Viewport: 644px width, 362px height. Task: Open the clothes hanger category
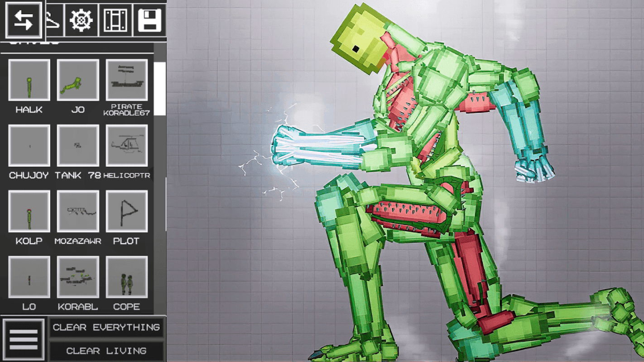(x=53, y=20)
